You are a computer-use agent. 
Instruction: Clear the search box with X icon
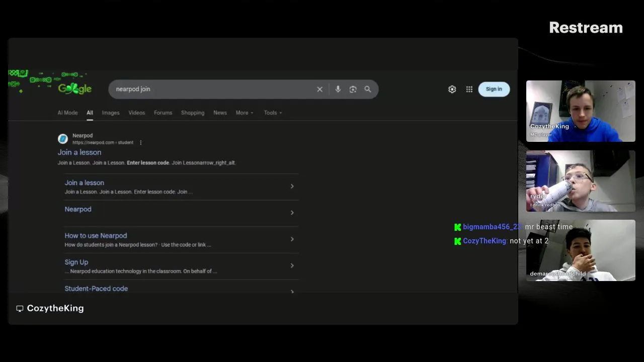(319, 89)
